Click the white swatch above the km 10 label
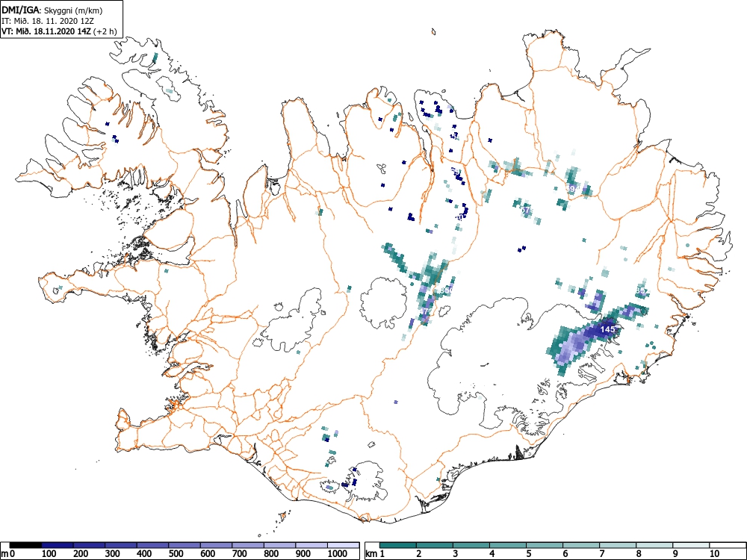The width and height of the screenshot is (747, 560). (x=727, y=545)
